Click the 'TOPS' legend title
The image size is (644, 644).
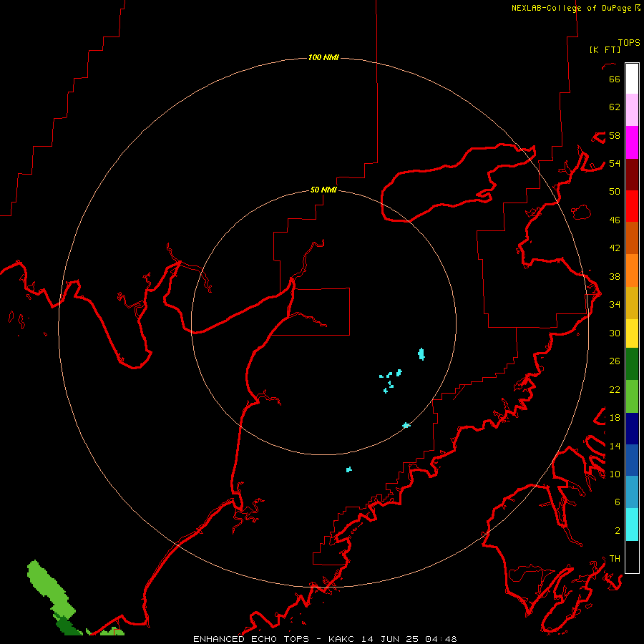pos(629,42)
